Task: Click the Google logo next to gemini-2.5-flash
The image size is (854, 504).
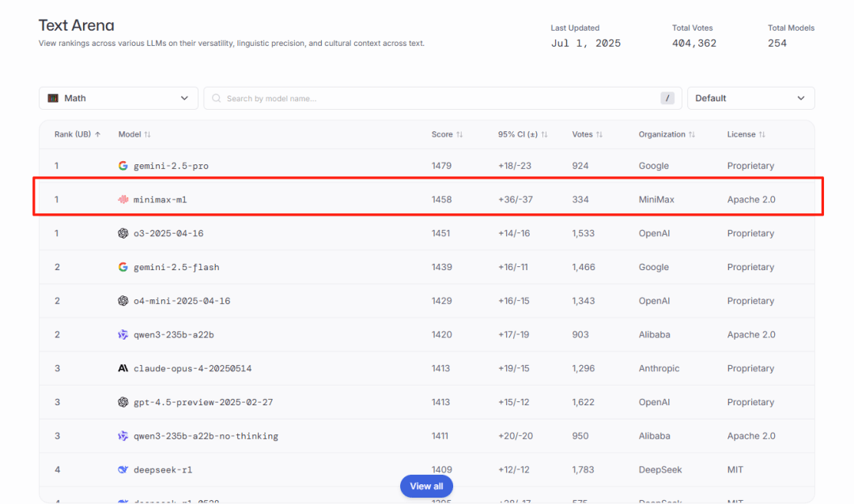Action: 123,267
